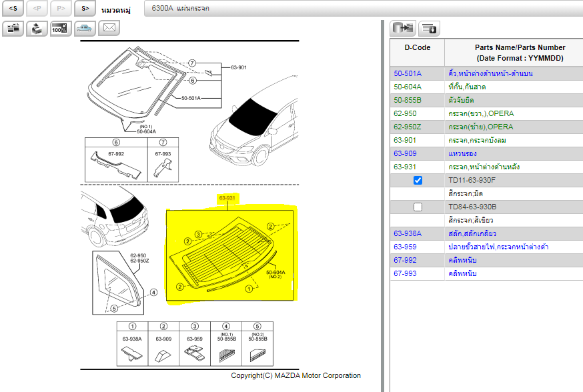This screenshot has width=583, height=392.
Task: Click 63-901 callout label in diagram
Action: tap(239, 67)
